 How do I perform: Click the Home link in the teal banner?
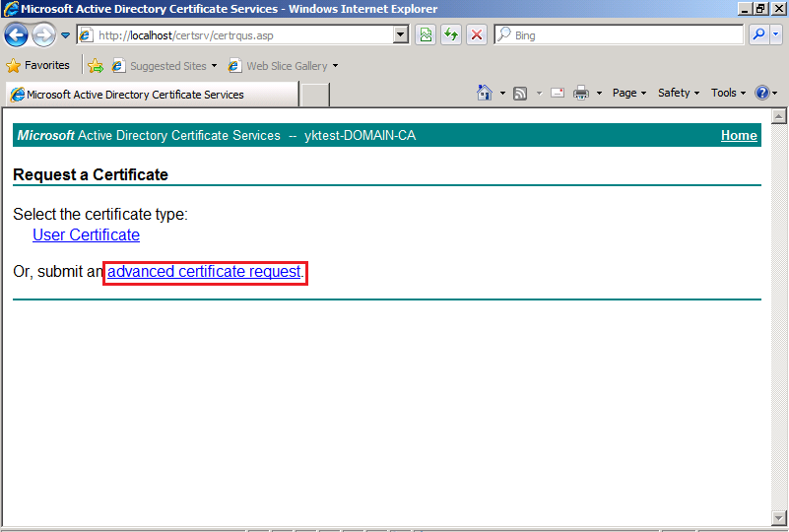(739, 135)
